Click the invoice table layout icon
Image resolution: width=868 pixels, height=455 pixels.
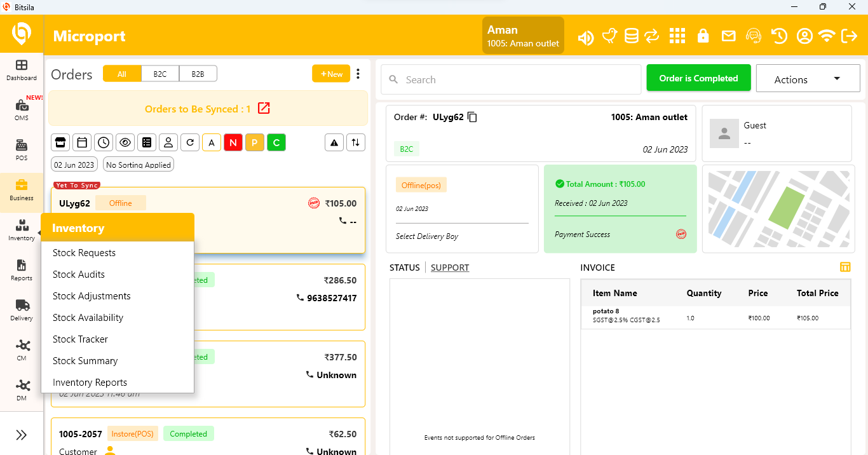pos(845,267)
